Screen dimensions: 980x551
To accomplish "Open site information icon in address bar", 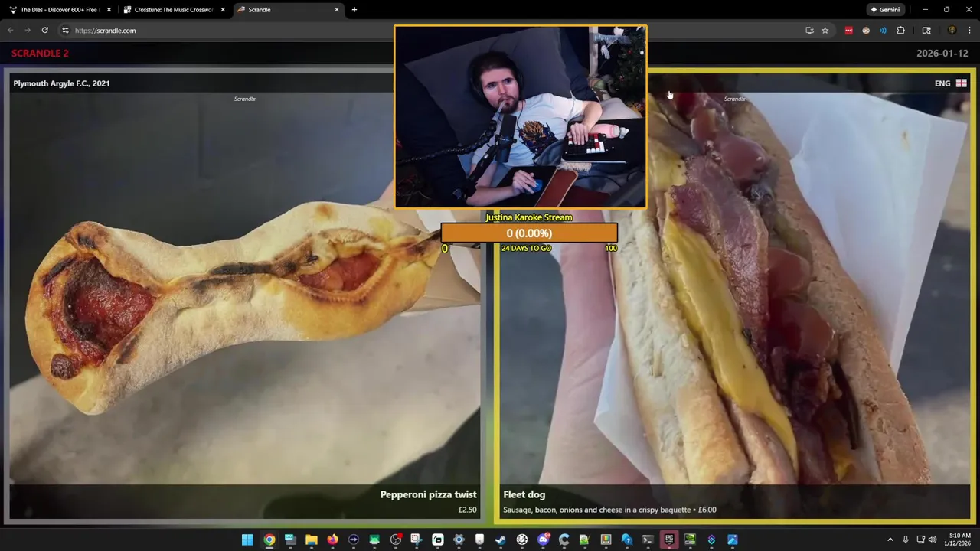I will (x=65, y=30).
